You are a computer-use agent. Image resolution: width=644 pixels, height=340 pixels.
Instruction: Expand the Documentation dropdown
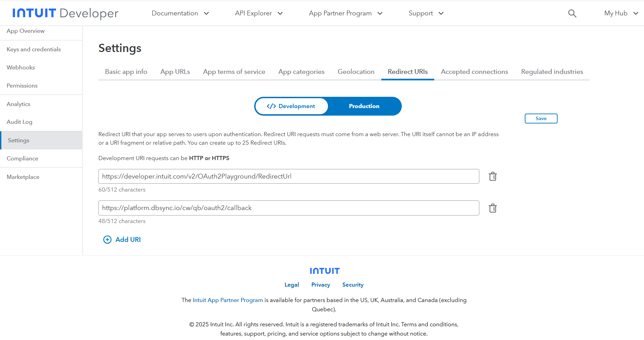click(x=180, y=13)
